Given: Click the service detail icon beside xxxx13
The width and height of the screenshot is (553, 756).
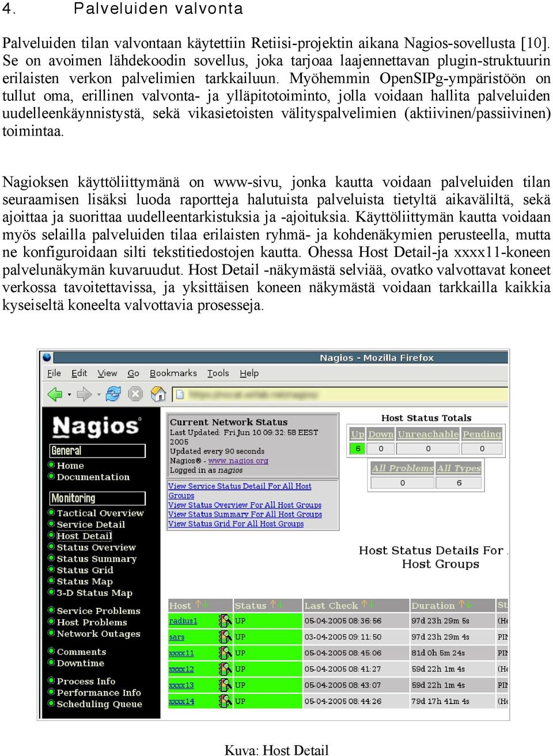Looking at the screenshot, I should click(225, 685).
